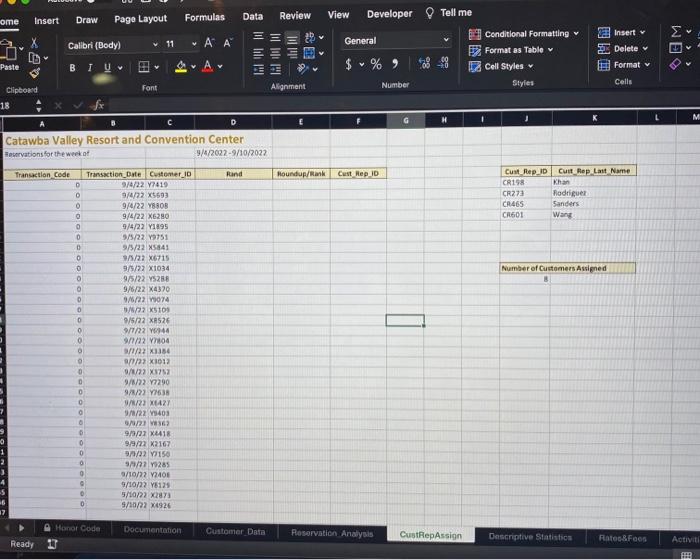Click the Paste clipboard icon
700x560 pixels.
coord(8,50)
